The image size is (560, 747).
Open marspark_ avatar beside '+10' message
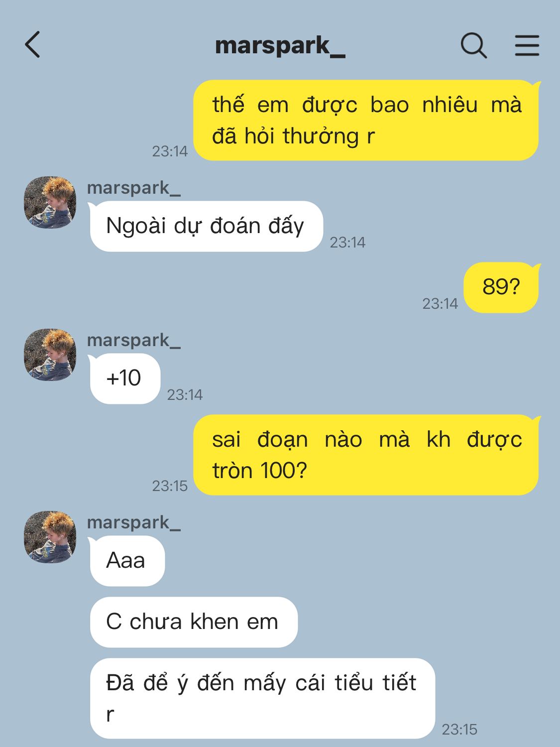[x=50, y=355]
